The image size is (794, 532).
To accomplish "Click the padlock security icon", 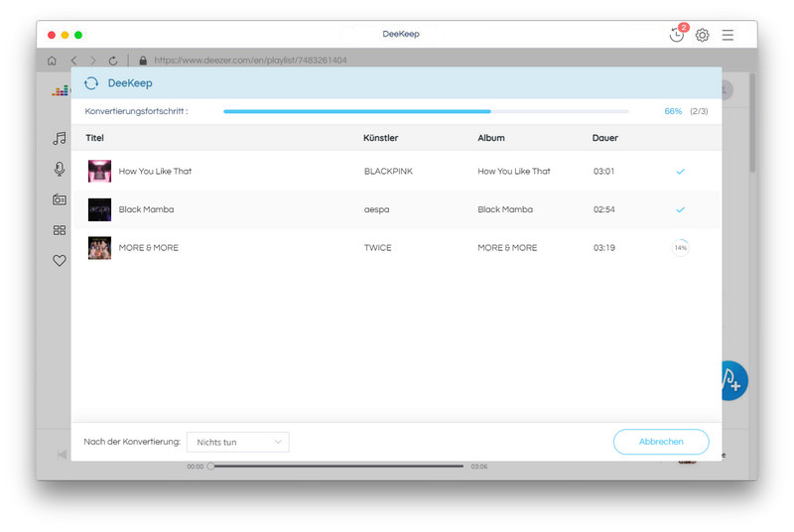I will click(x=143, y=61).
